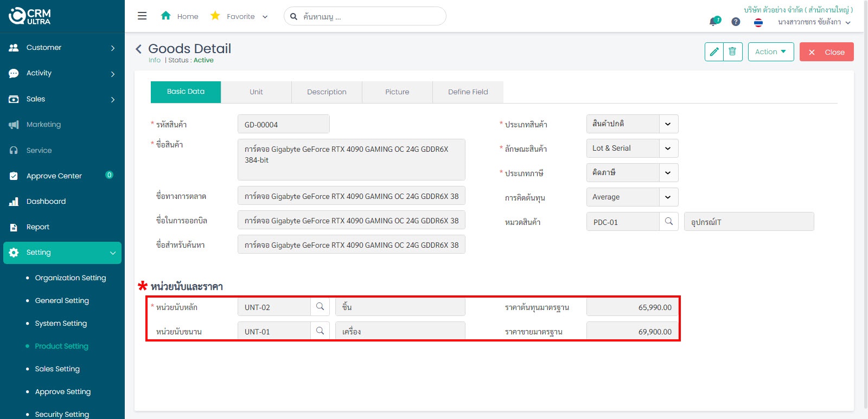Screen dimensions: 868x419
Task: Open Security Setting submenu item
Action: 62,414
